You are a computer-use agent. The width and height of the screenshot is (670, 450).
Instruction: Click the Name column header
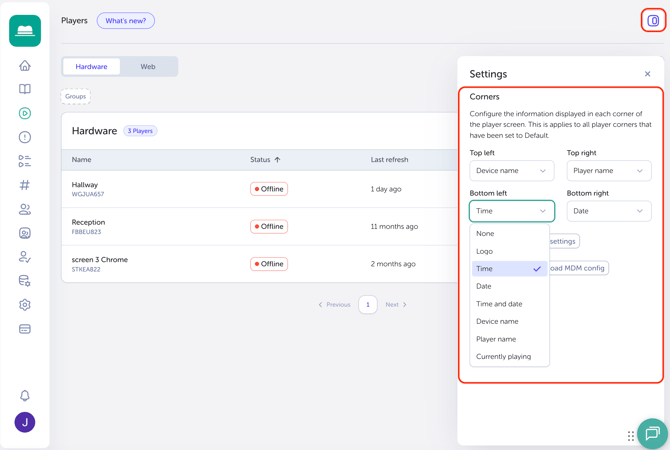pyautogui.click(x=81, y=159)
